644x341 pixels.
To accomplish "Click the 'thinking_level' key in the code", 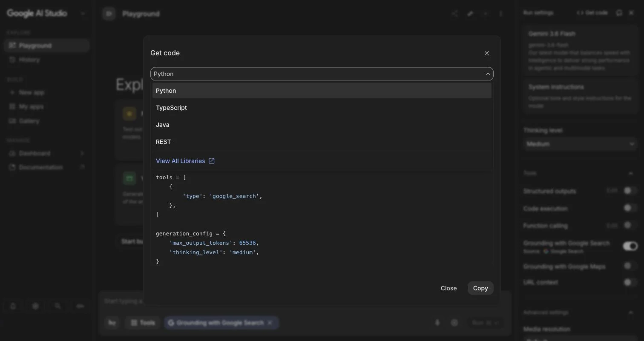I will pyautogui.click(x=196, y=252).
